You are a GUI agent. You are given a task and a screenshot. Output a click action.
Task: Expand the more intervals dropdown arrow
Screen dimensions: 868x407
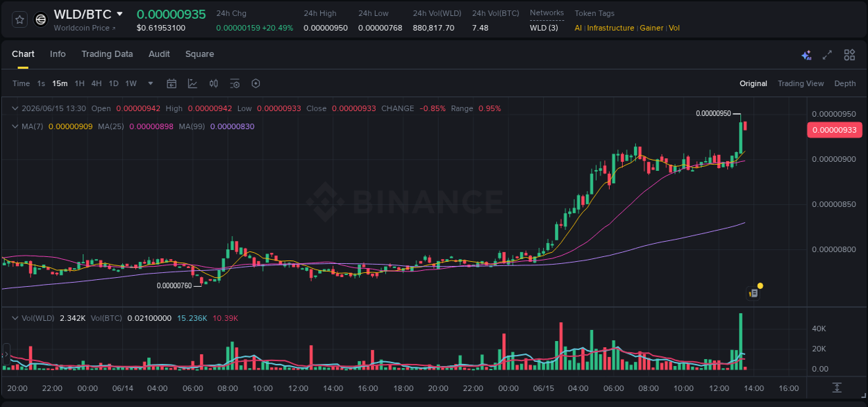tap(151, 83)
